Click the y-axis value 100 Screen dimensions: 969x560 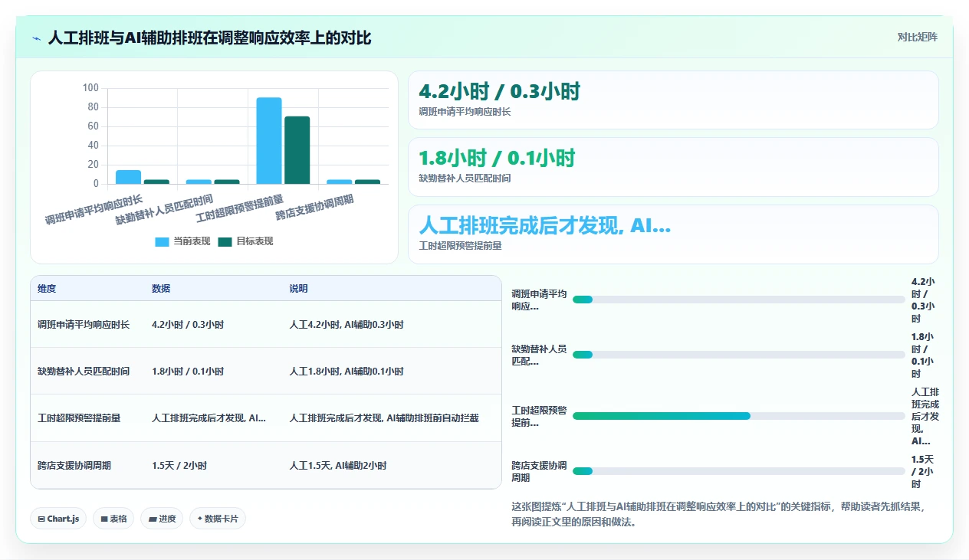coord(90,88)
